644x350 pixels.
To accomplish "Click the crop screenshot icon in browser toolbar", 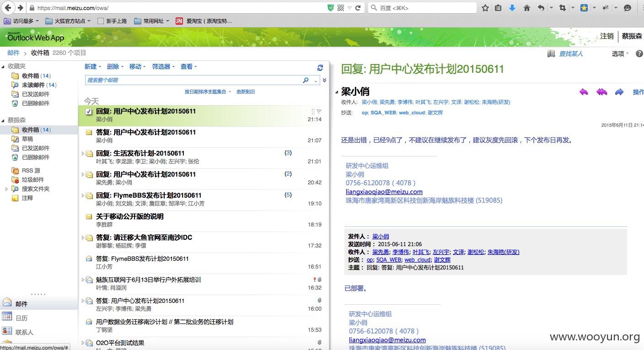I will tap(563, 8).
